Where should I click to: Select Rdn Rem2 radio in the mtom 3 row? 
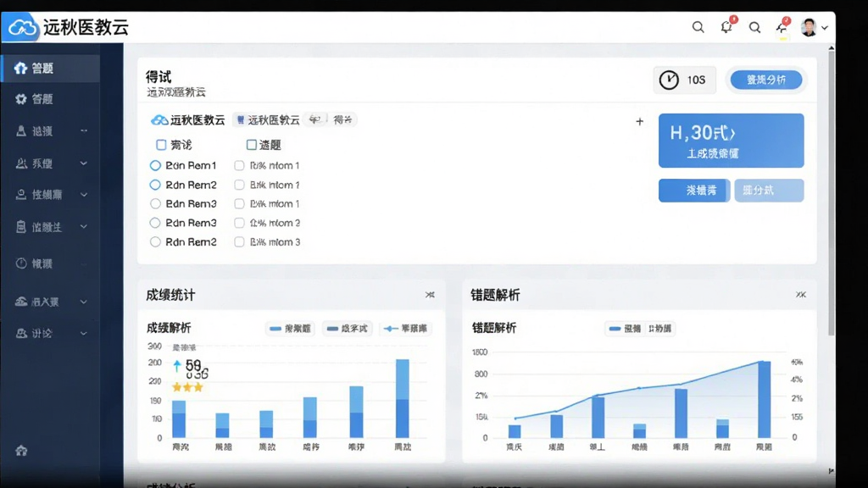156,241
